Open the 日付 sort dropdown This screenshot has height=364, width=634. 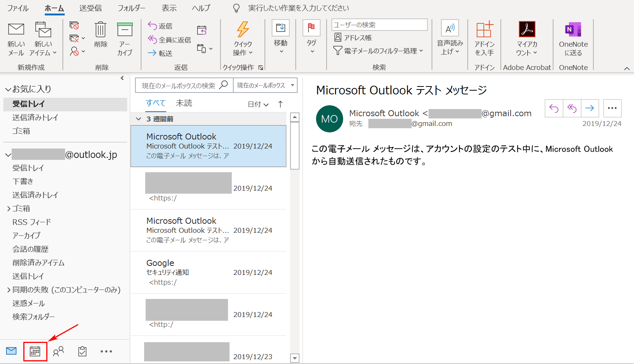point(258,104)
